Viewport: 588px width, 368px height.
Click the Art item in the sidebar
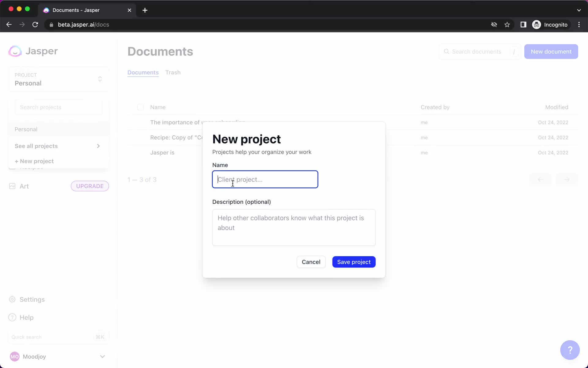24,186
